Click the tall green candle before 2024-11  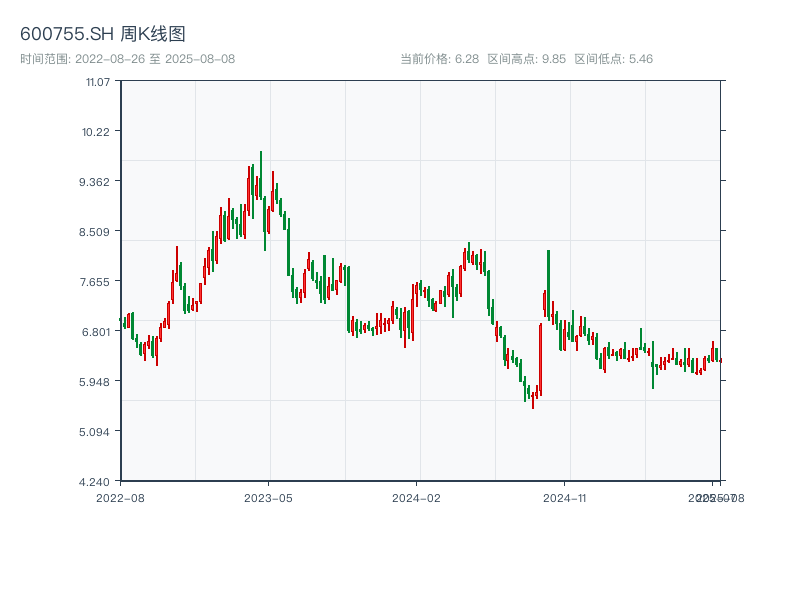(x=548, y=285)
